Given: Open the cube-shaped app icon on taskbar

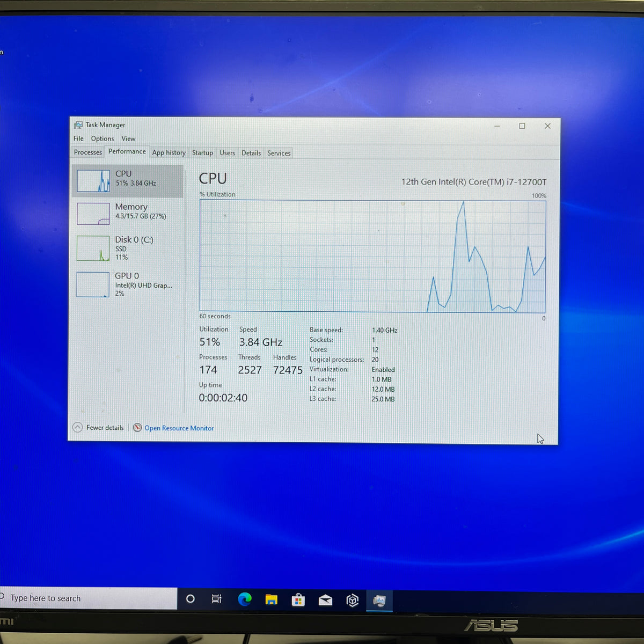Looking at the screenshot, I should (352, 600).
